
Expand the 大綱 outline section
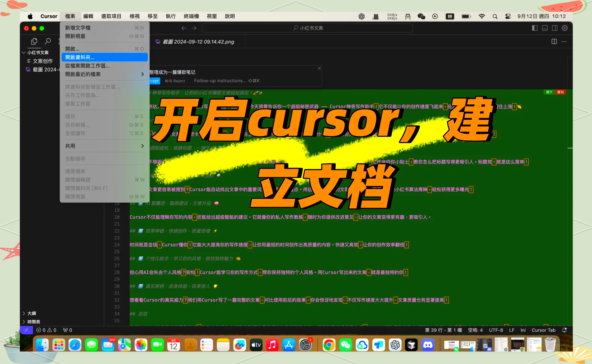click(x=31, y=313)
